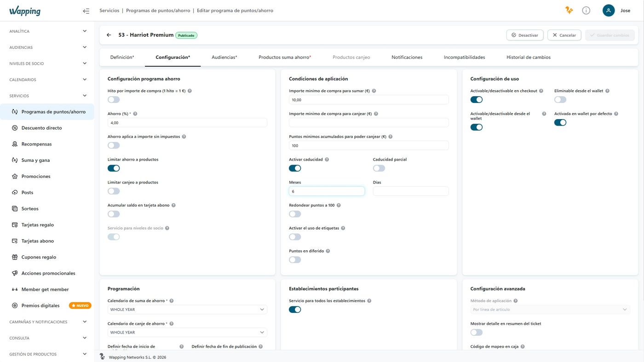Image resolution: width=644 pixels, height=362 pixels.
Task: Enable Caducidad parcial switch
Action: click(x=379, y=168)
